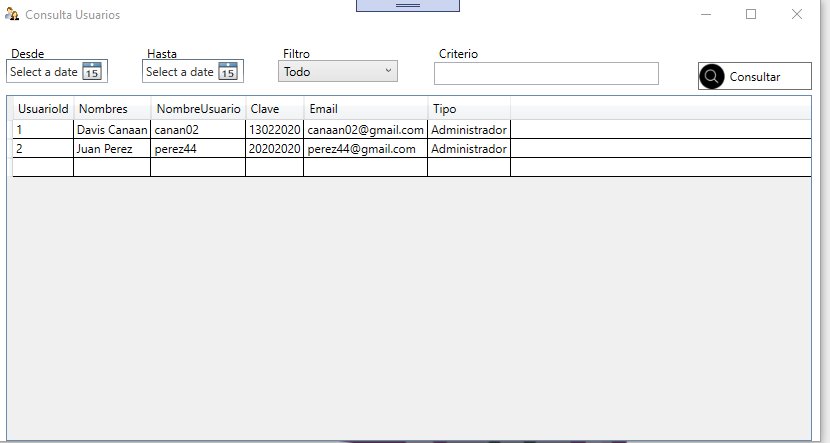Image resolution: width=830 pixels, height=443 pixels.
Task: Select the UsuarioId cell with value 1
Action: pyautogui.click(x=43, y=130)
